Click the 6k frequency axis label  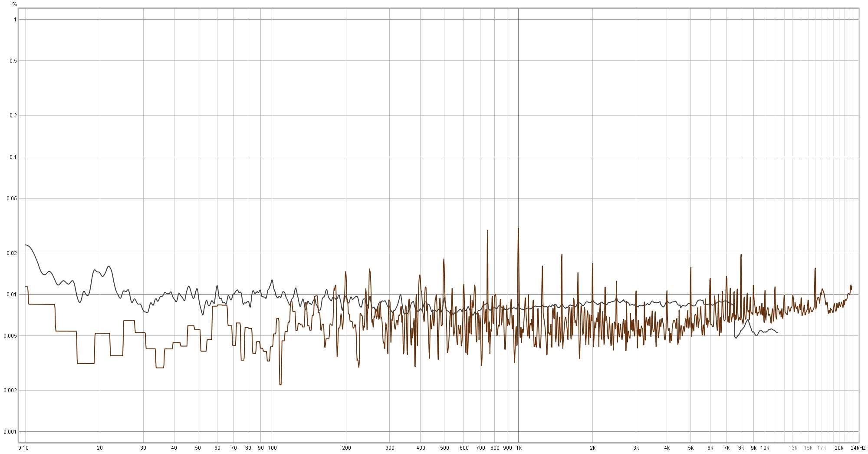[x=710, y=448]
